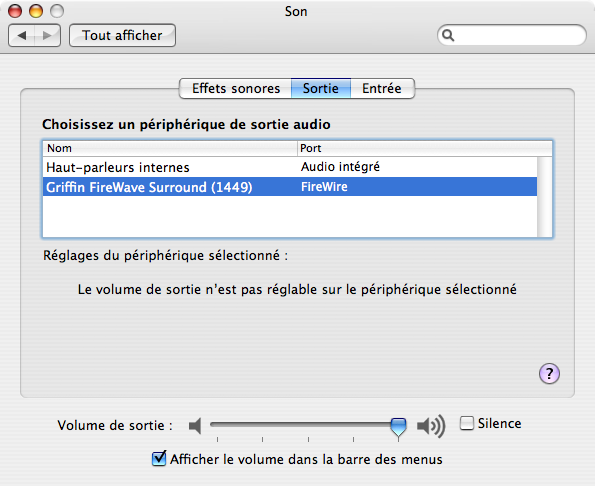Go back with the left arrow button
Viewport: 595px width, 486px height.
click(22, 36)
